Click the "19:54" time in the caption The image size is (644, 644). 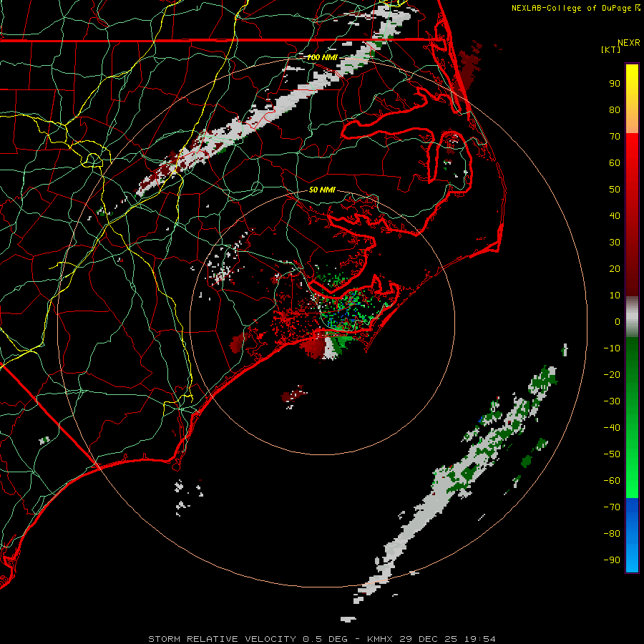coord(479,639)
